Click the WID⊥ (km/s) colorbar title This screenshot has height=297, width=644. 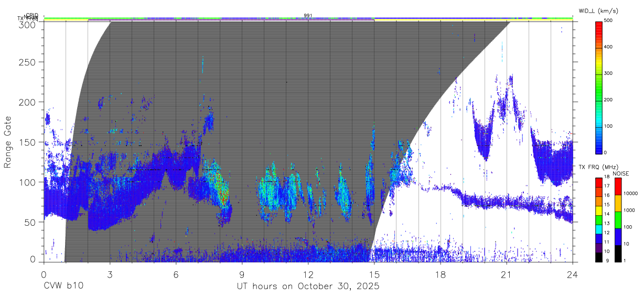point(600,11)
